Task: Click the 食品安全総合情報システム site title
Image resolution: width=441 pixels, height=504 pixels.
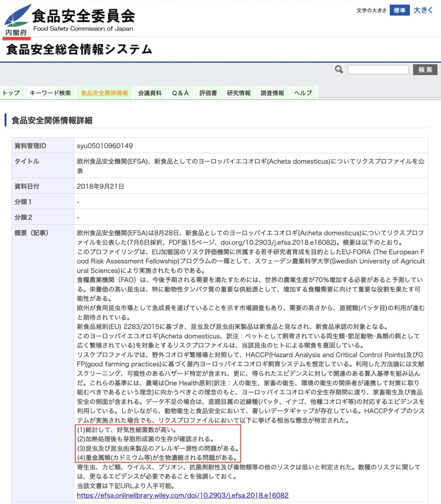Action: pos(79,49)
